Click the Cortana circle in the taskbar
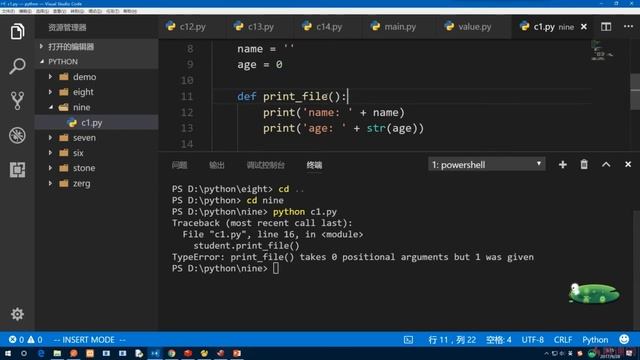 [24, 353]
